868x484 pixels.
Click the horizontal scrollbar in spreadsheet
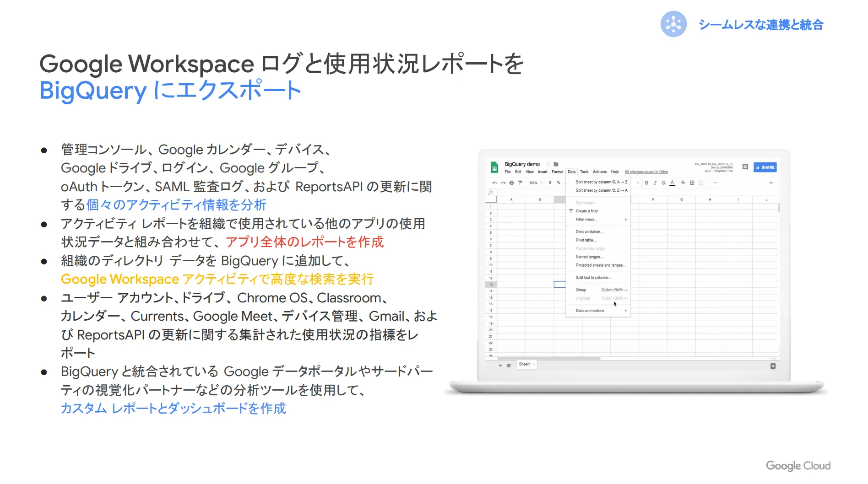549,359
